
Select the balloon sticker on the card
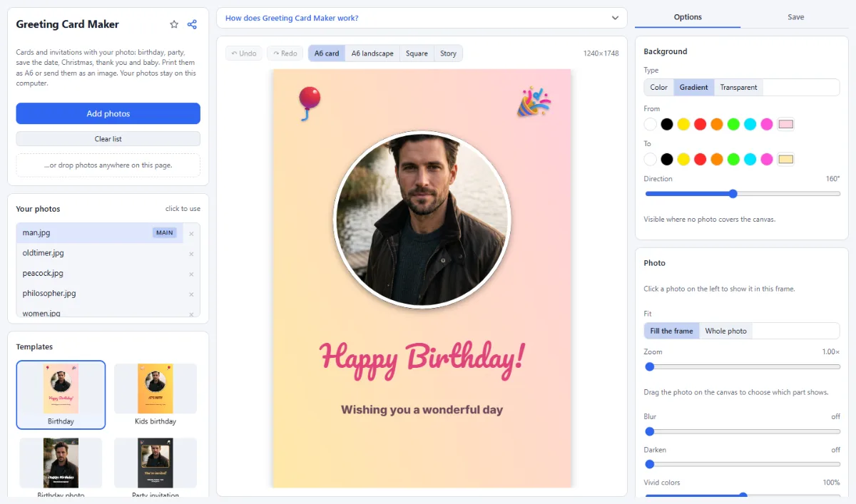(x=309, y=103)
